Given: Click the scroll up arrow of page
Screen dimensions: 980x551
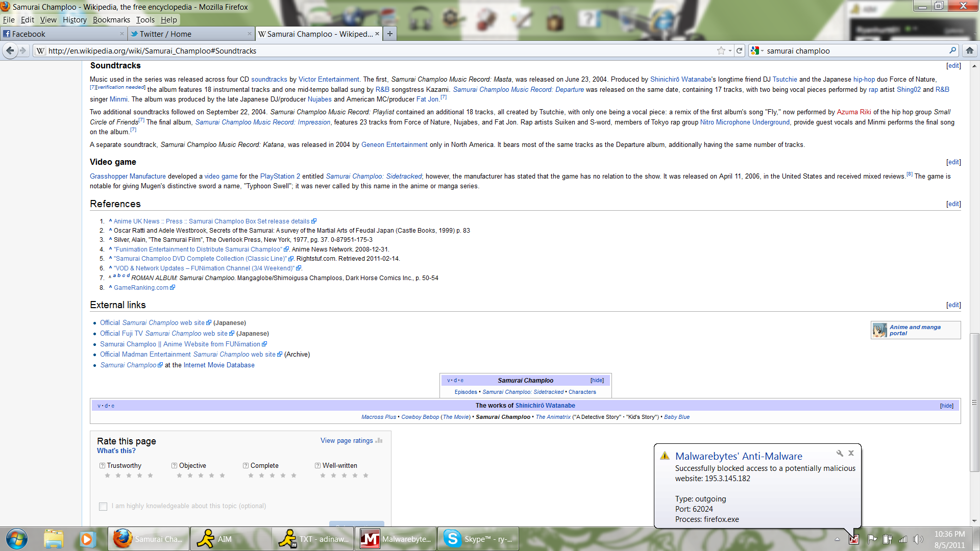Looking at the screenshot, I should 974,66.
